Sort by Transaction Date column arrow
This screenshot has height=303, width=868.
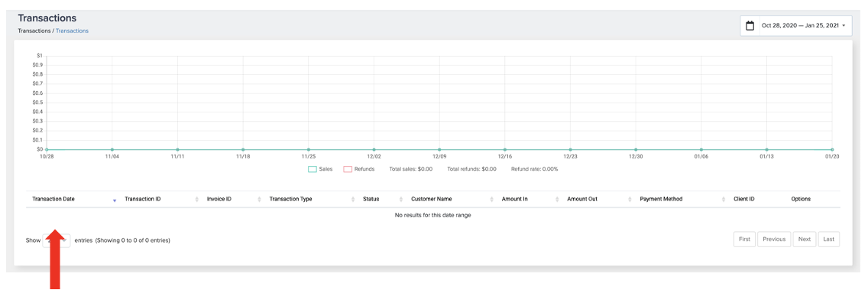[115, 200]
